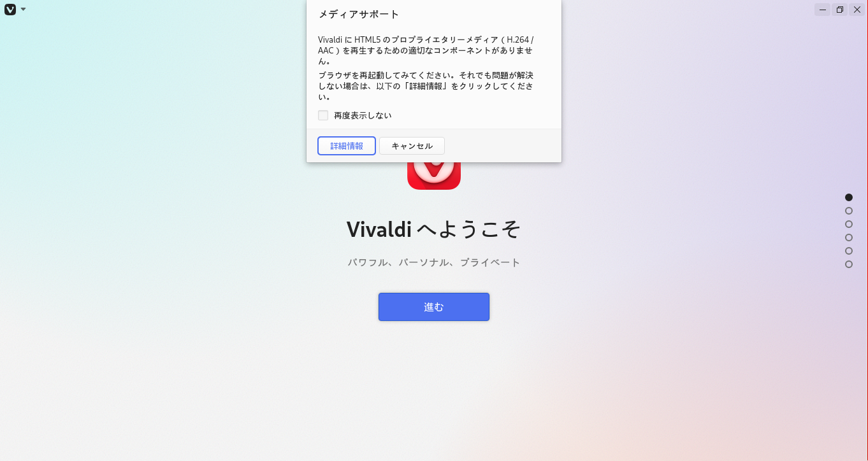Open 詳細情報 in the media dialog
Screen dimensions: 868x461
(347, 146)
